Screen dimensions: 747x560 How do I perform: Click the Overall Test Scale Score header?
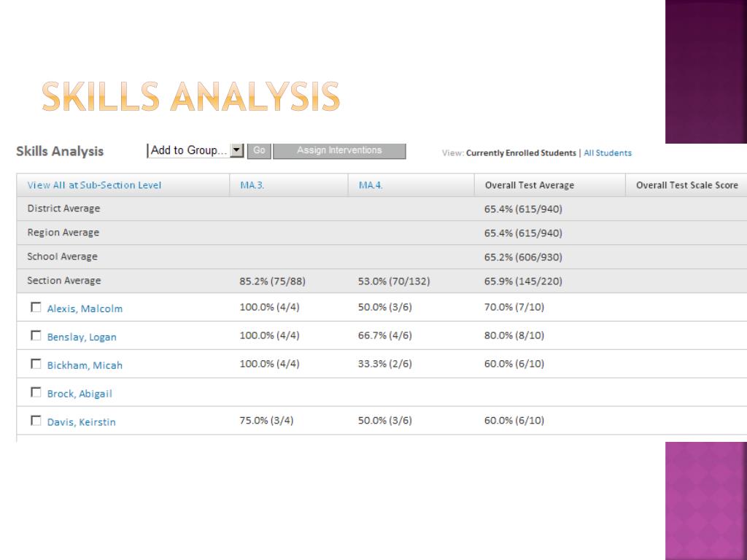pyautogui.click(x=687, y=185)
